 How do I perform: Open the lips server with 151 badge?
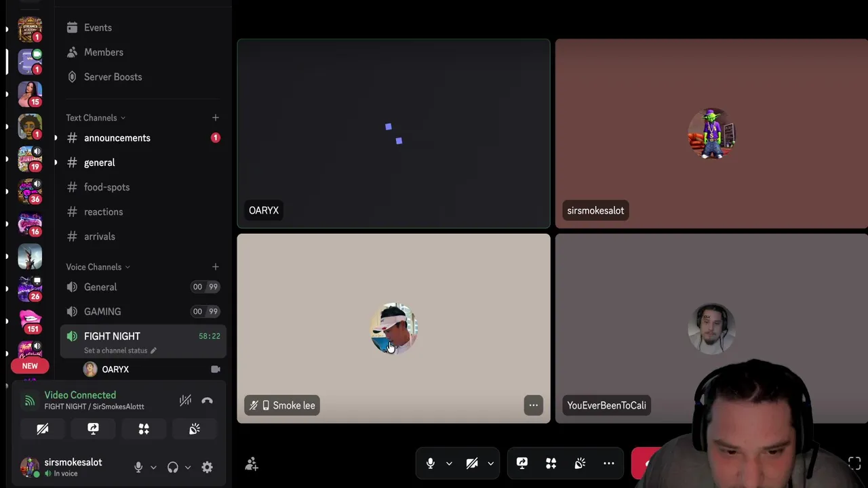tap(30, 321)
